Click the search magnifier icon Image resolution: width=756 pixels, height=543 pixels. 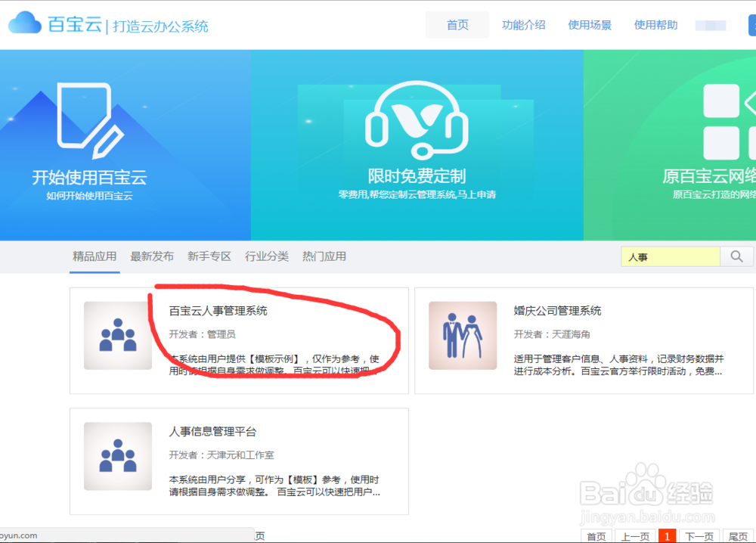(x=736, y=256)
